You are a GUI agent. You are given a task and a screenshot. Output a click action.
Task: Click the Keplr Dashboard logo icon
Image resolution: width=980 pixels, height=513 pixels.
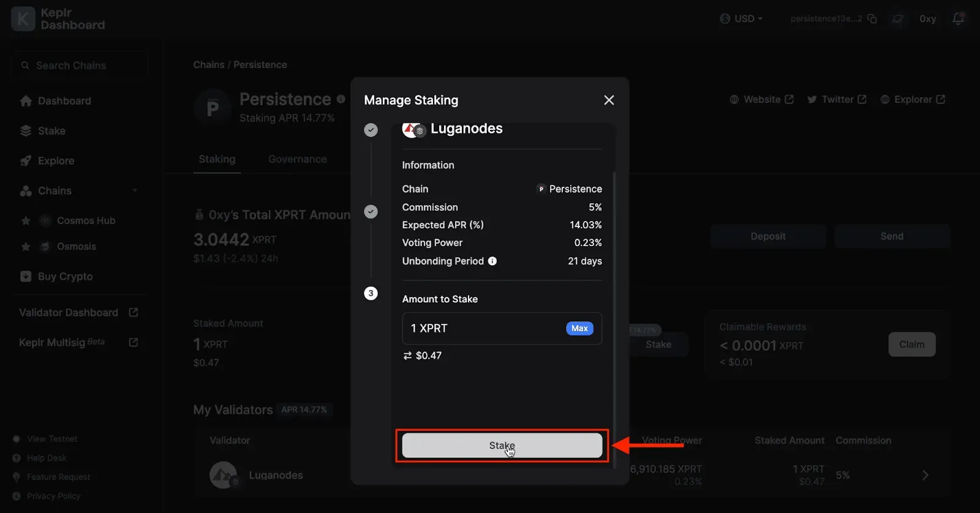click(x=23, y=19)
